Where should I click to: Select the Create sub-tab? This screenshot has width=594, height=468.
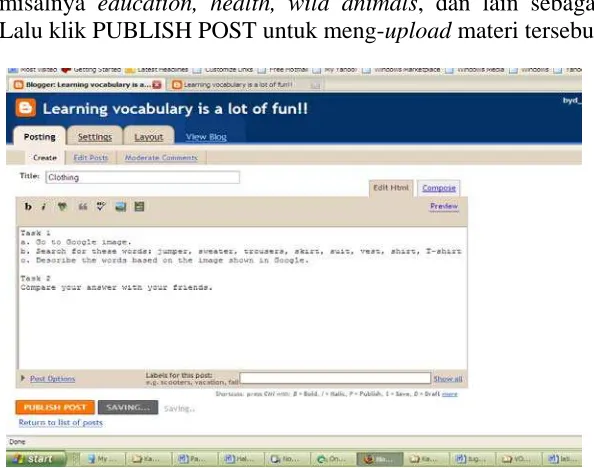pyautogui.click(x=45, y=158)
